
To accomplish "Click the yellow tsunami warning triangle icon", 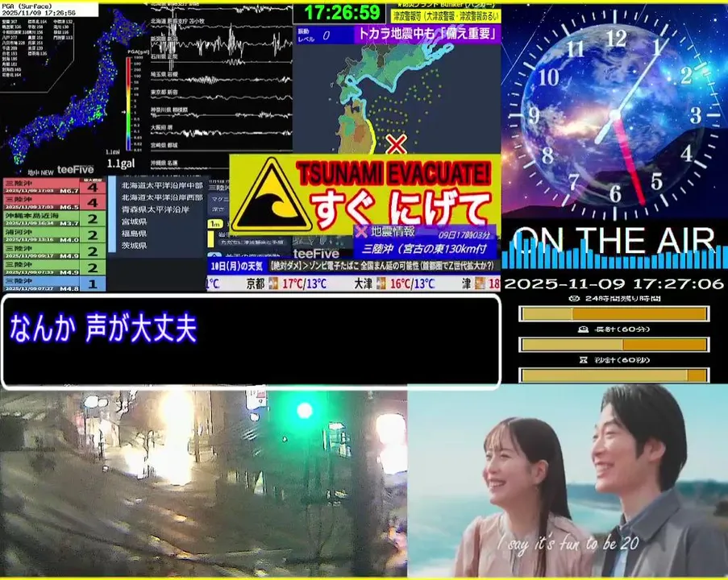I will pos(272,195).
